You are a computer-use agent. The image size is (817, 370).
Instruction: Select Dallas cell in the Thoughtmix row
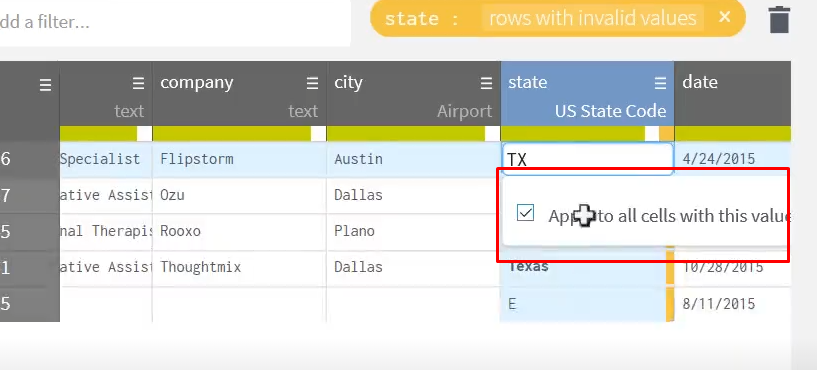pyautogui.click(x=412, y=268)
